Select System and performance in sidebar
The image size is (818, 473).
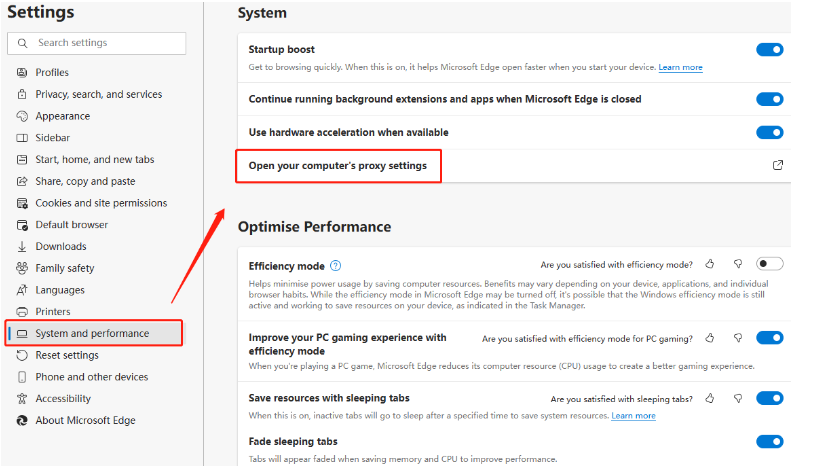tap(94, 333)
